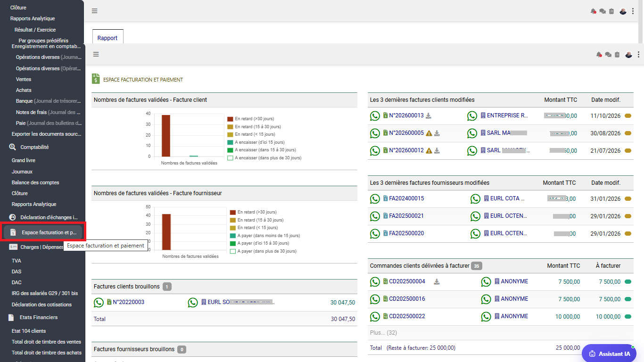This screenshot has height=362, width=644.
Task: Open the Charges | Dépenses sidebar section
Action: pos(36,247)
